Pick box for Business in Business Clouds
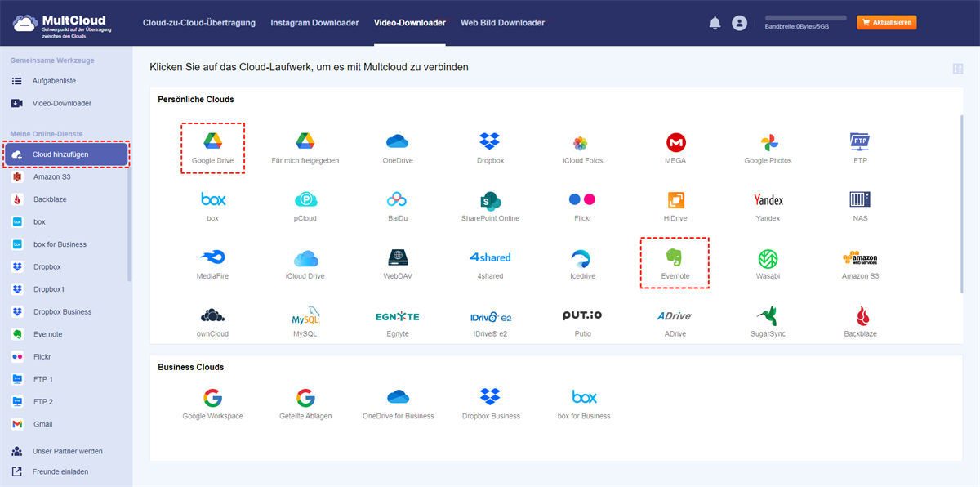980x487 pixels. (584, 397)
